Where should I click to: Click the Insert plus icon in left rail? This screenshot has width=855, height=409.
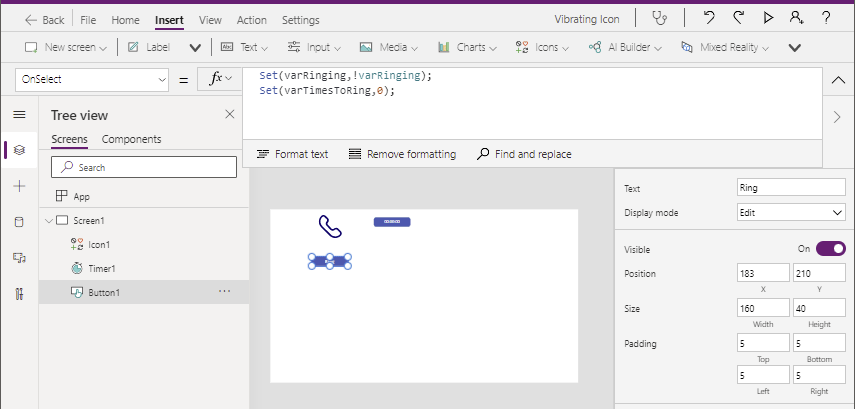click(x=19, y=187)
